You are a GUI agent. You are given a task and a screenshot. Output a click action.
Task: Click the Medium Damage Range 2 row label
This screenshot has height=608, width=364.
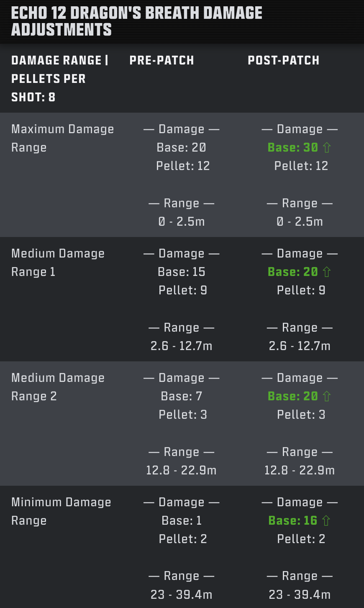click(x=58, y=387)
